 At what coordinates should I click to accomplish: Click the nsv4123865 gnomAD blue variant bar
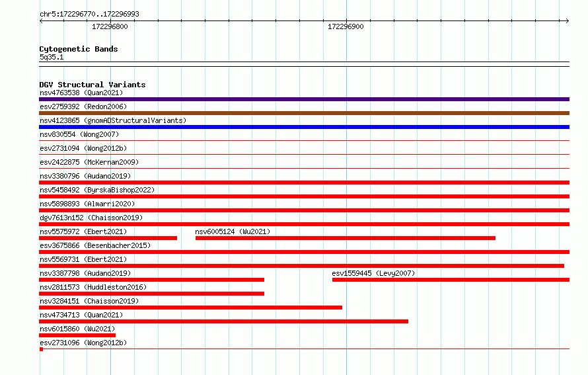point(304,127)
